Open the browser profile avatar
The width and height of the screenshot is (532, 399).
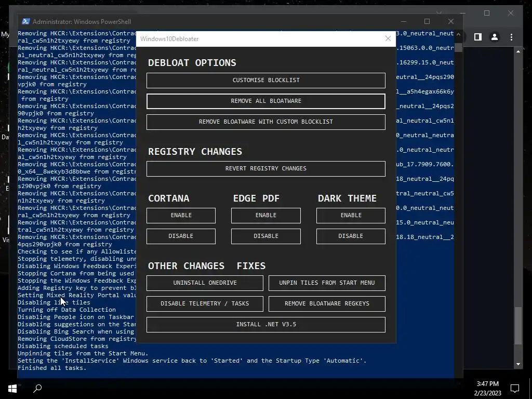point(495,37)
